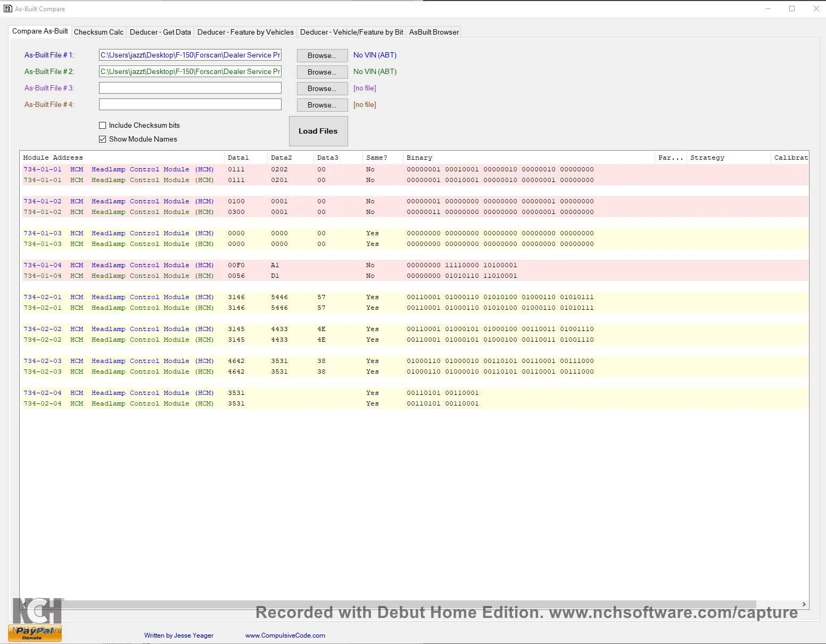Click the empty As-Built File #4 field
The image size is (826, 644).
pyautogui.click(x=190, y=104)
